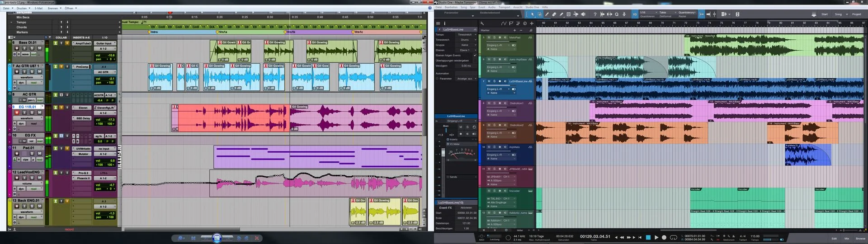This screenshot has height=244, width=868.
Task: Click the Pro Tools image next arrow in photo viewer
Action: click(227, 238)
